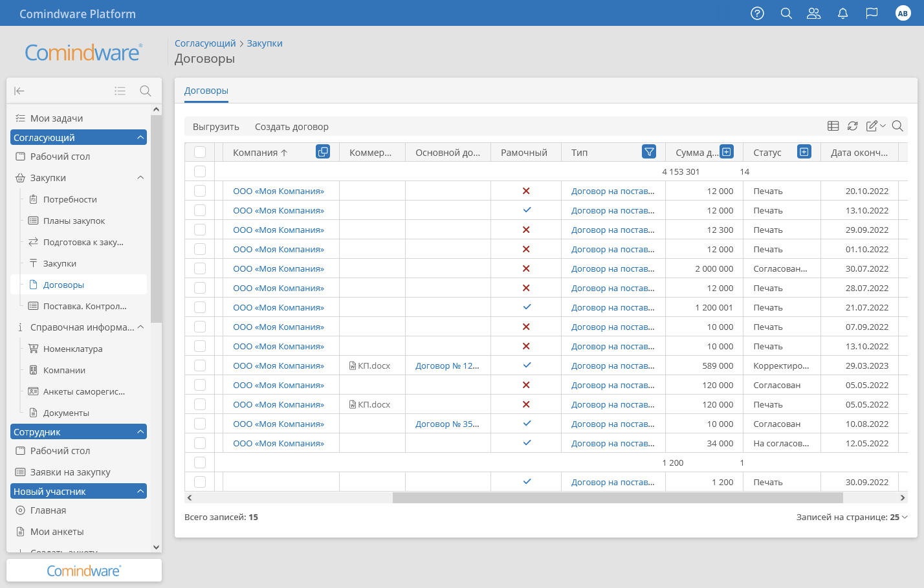Toggle the select-all checkbox in table header

coord(200,152)
